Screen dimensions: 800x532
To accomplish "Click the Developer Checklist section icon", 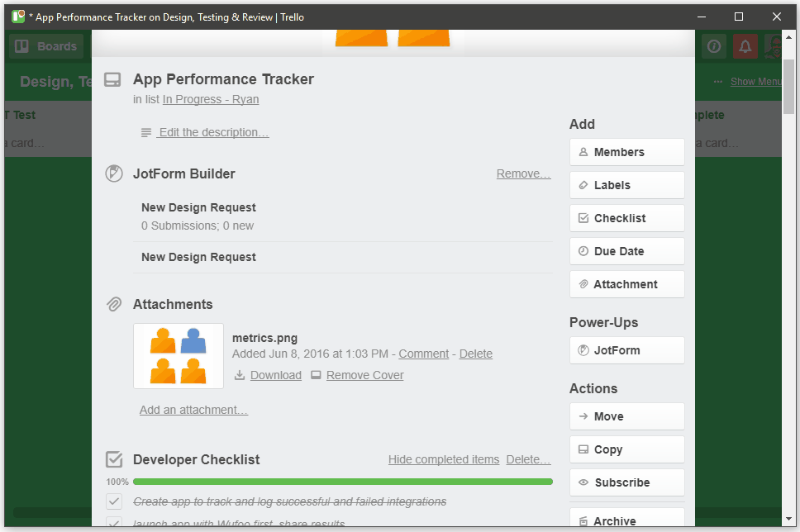I will (114, 460).
